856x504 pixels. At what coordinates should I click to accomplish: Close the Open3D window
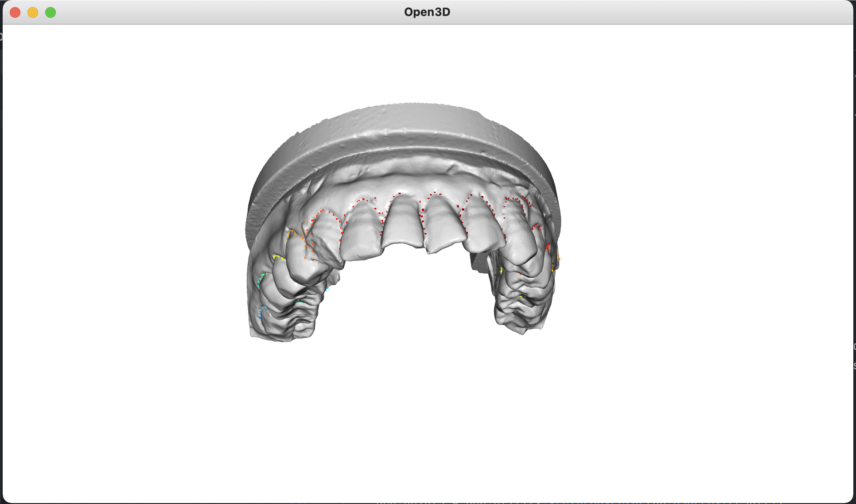[15, 12]
